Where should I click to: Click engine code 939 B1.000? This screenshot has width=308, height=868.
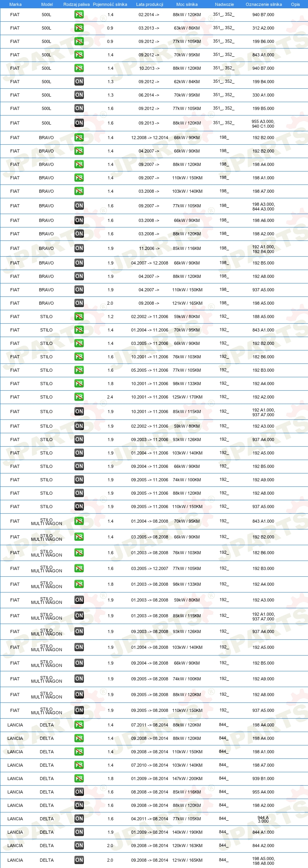click(263, 779)
